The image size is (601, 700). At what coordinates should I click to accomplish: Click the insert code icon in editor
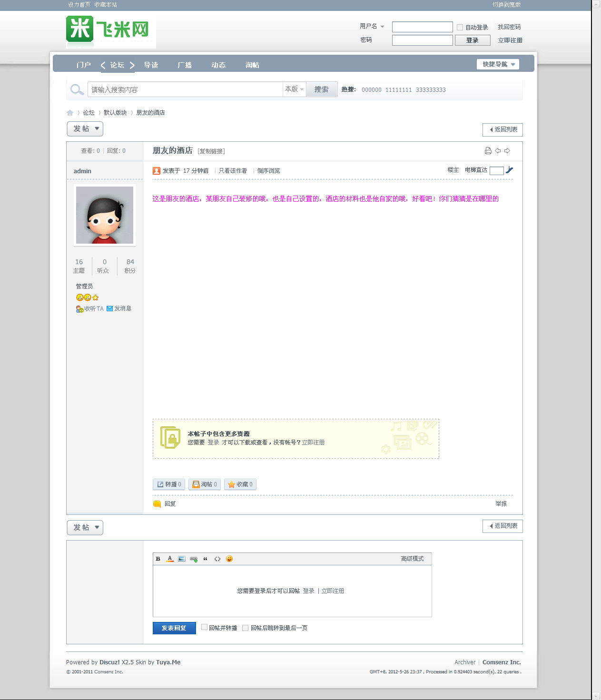(x=217, y=559)
